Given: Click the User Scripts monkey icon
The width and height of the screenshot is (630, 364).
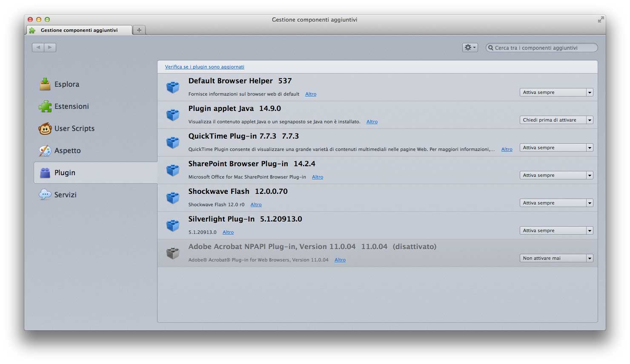Looking at the screenshot, I should [x=45, y=128].
